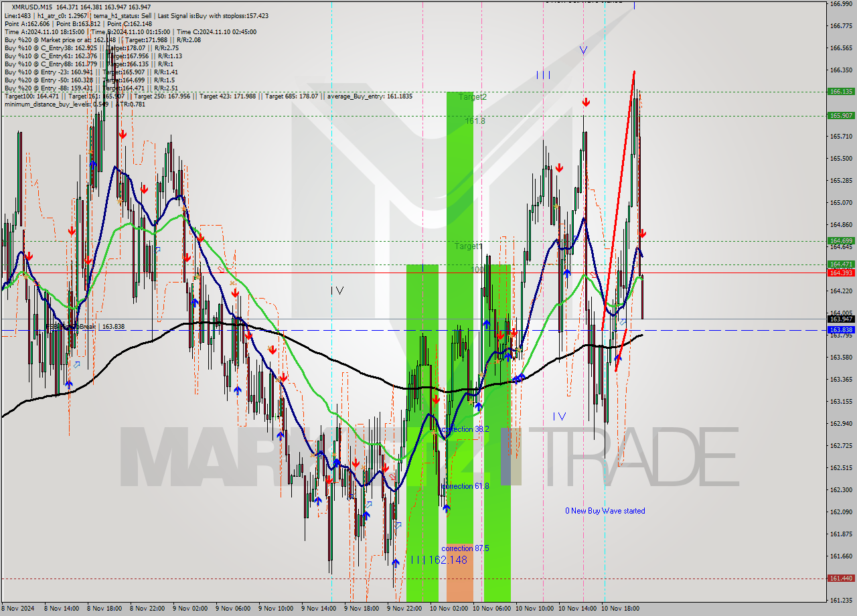The width and height of the screenshot is (857, 616).
Task: Click the 'Point A:162.606' info text
Action: (x=26, y=23)
